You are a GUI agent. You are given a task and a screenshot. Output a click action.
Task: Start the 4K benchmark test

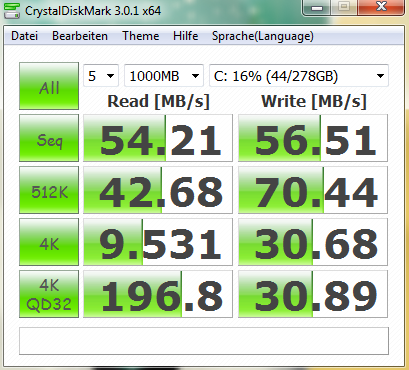(49, 242)
